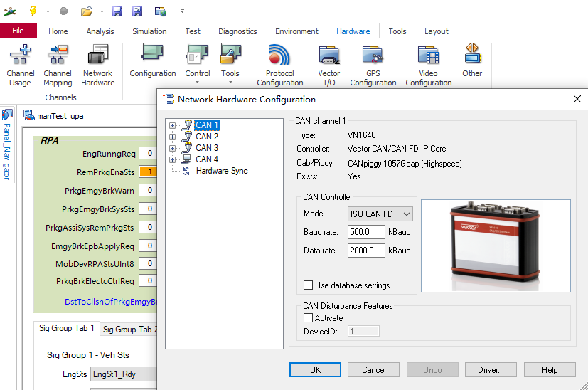
Task: Click the grey stop measurement circle icon
Action: 64,11
